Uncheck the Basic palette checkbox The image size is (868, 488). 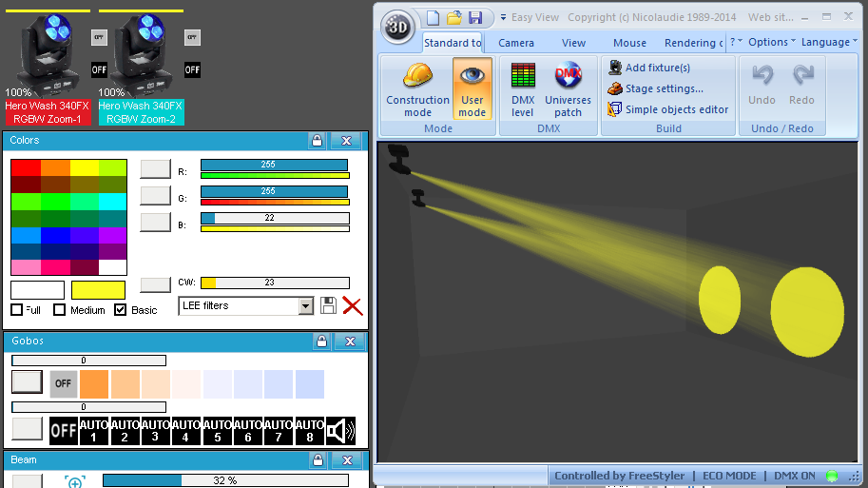[x=121, y=310]
